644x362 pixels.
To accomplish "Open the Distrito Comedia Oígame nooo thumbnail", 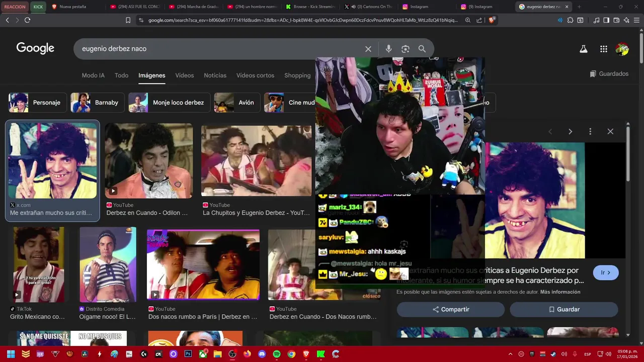I will (x=108, y=264).
